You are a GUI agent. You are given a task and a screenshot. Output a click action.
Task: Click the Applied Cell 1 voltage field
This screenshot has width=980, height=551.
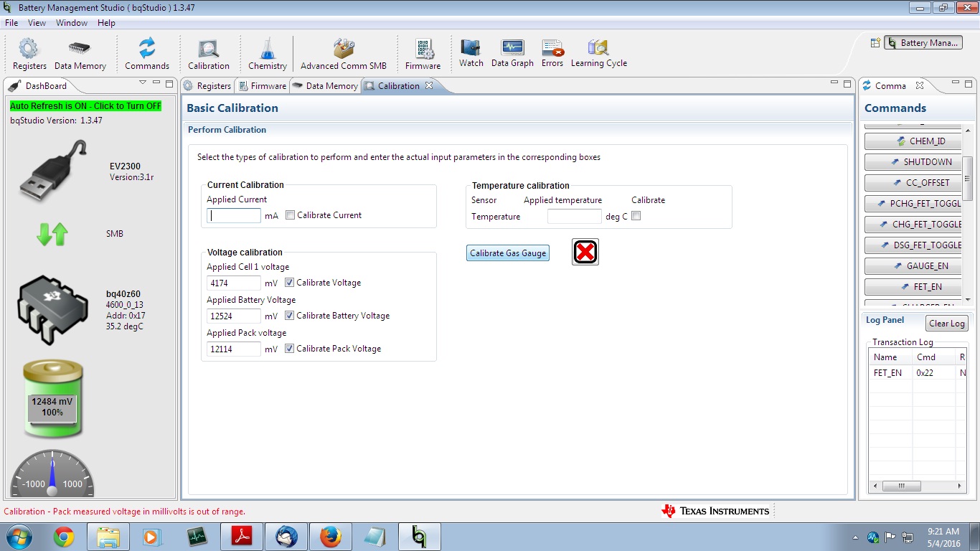(234, 283)
